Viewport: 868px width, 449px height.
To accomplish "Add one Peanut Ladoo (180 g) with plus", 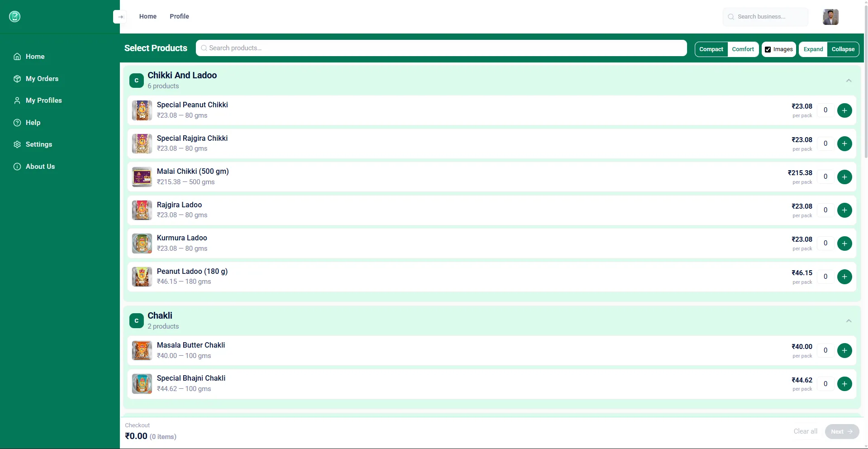I will pyautogui.click(x=844, y=277).
